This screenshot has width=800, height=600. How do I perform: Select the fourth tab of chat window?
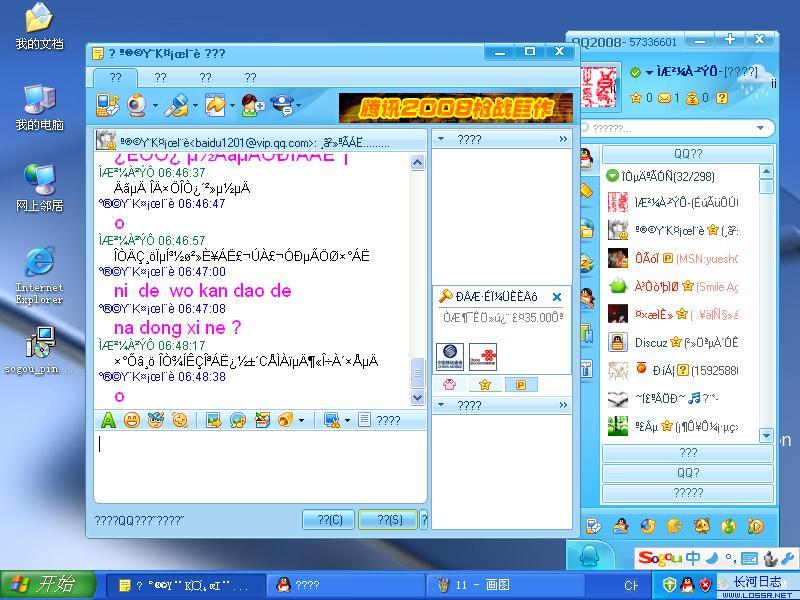tap(251, 78)
